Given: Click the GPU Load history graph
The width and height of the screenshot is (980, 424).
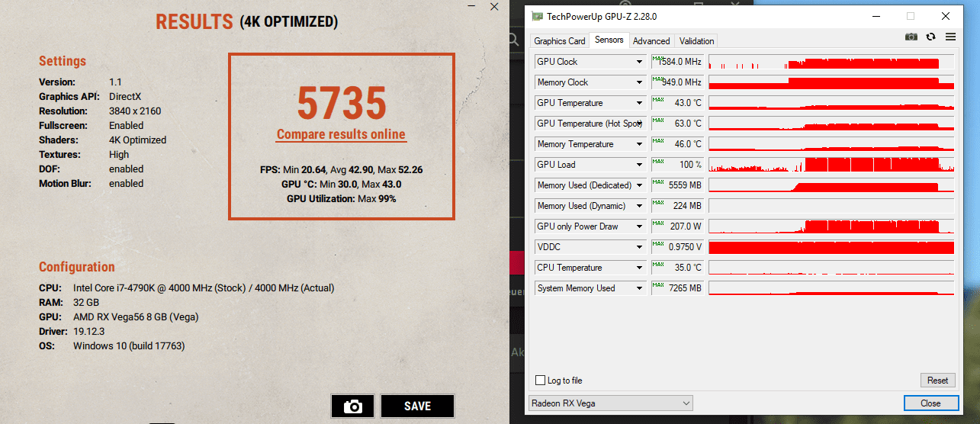Looking at the screenshot, I should click(x=831, y=165).
